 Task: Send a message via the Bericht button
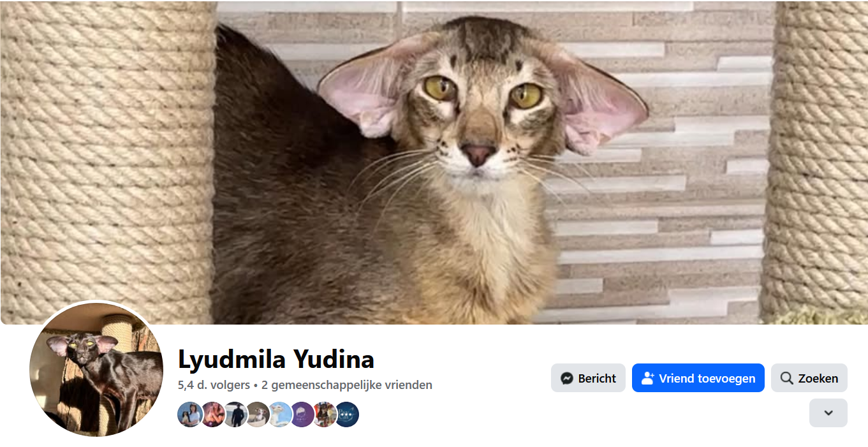tap(588, 378)
